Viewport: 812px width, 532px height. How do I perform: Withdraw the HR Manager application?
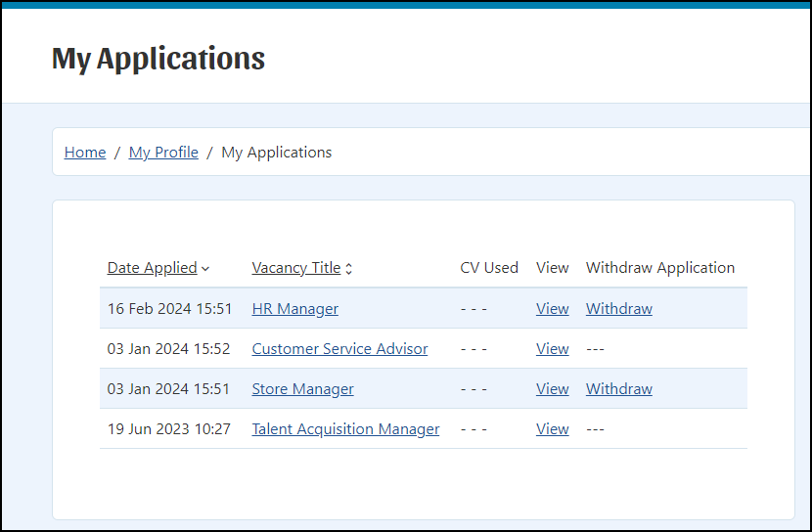(619, 308)
